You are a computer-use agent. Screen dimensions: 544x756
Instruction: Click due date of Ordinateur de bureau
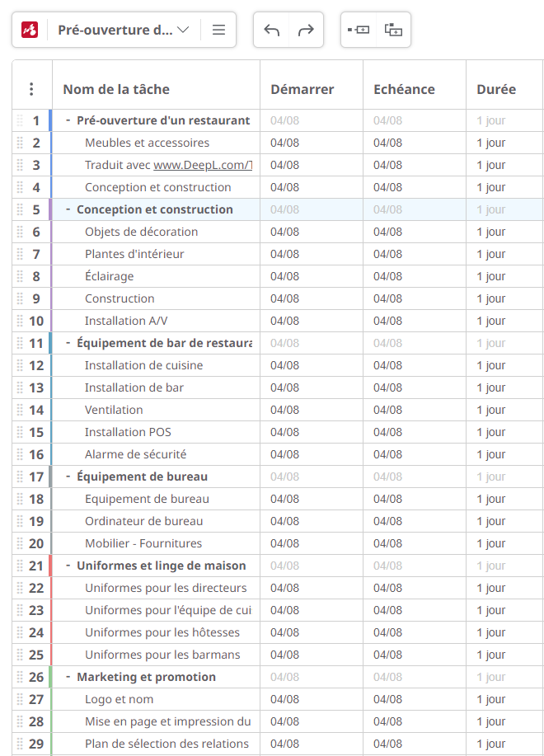pos(388,522)
